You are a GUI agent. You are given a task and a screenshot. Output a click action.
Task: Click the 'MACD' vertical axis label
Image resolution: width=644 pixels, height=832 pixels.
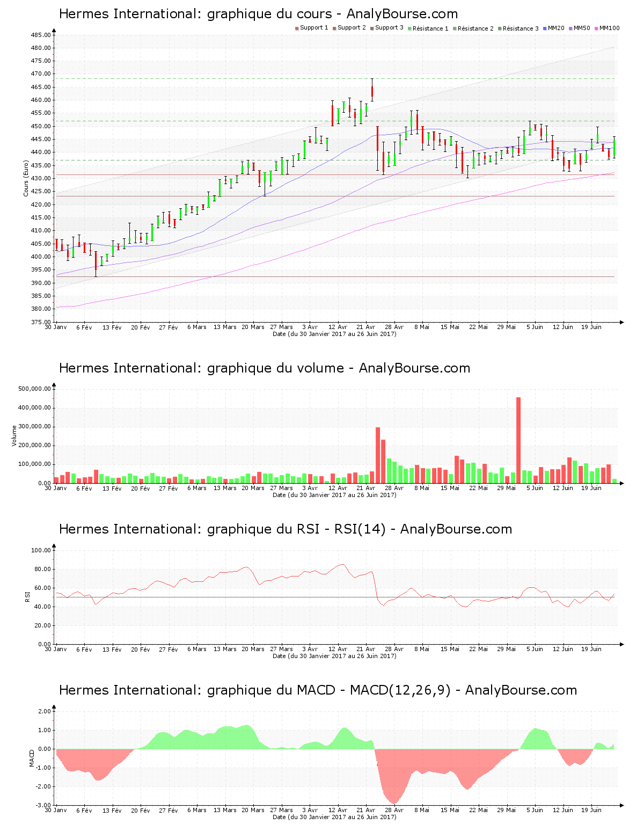tap(32, 758)
